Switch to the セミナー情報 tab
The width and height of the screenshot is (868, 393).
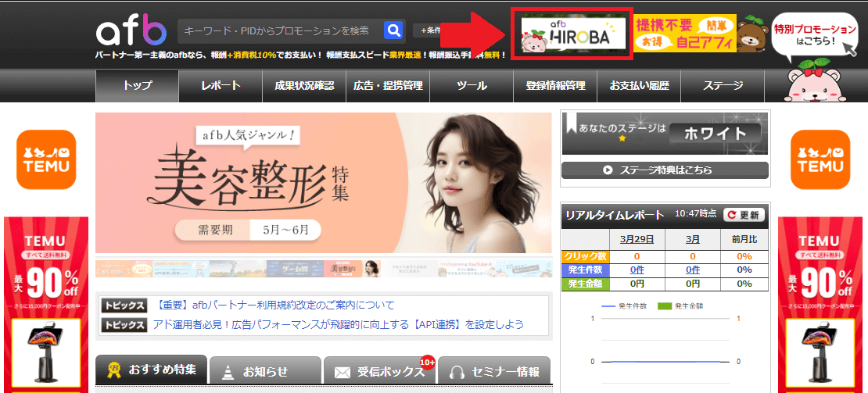(493, 371)
